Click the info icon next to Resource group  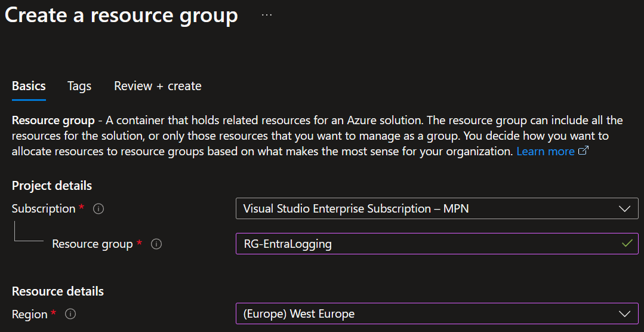coord(156,244)
